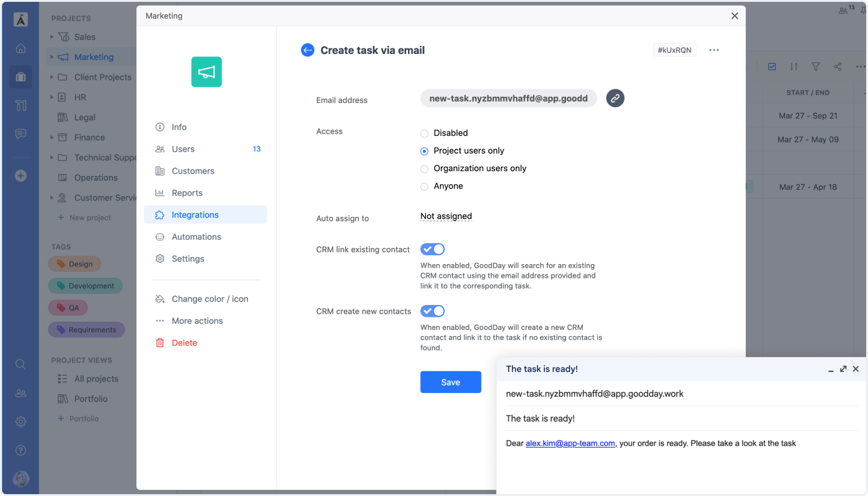
Task: Click the task checkbox view toolbar icon
Action: tap(772, 66)
